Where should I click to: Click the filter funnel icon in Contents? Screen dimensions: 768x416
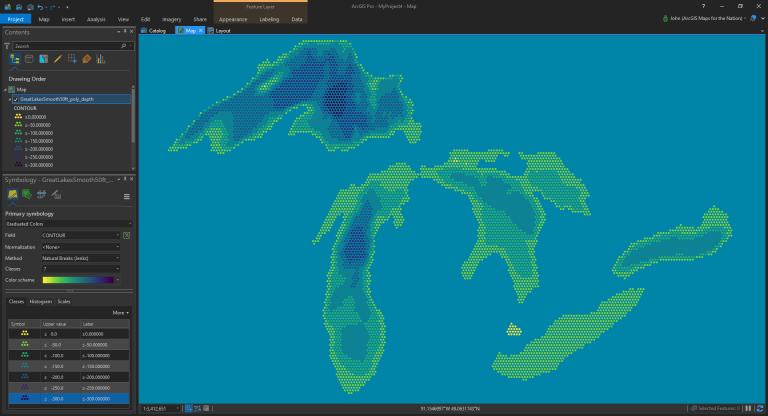[x=7, y=46]
